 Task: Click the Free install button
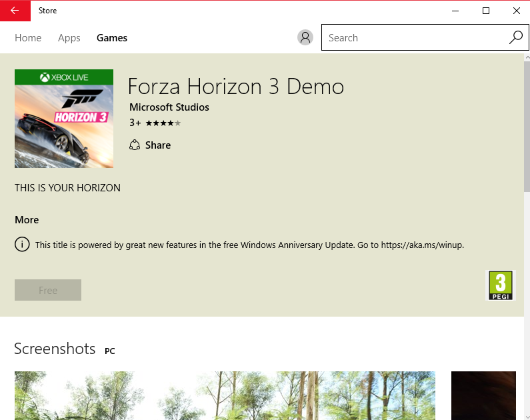pos(48,290)
